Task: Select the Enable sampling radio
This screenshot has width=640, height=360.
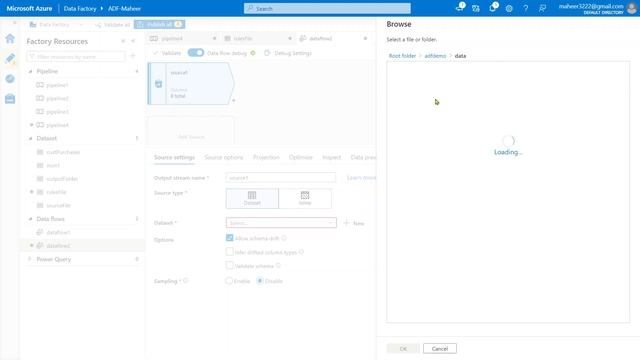Action: point(229,281)
